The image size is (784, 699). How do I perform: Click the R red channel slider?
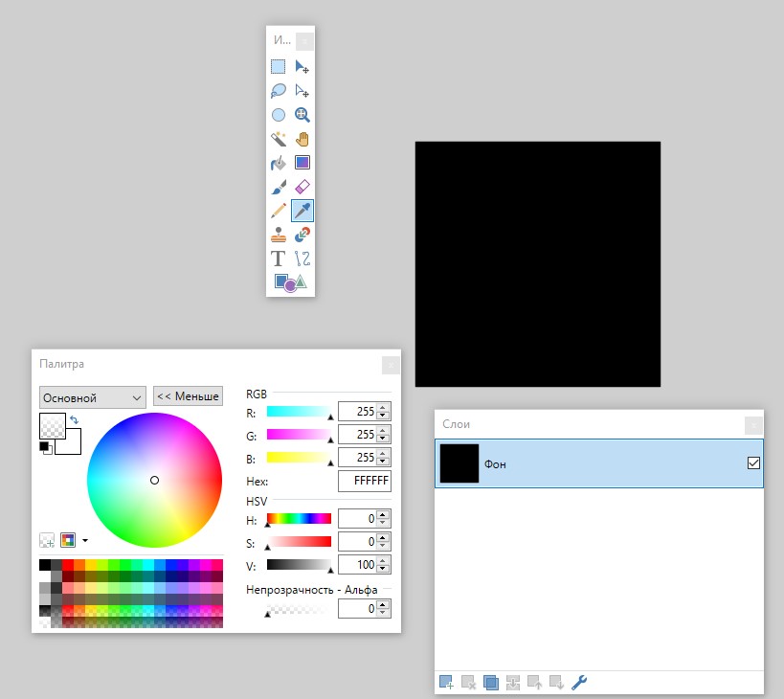(299, 412)
